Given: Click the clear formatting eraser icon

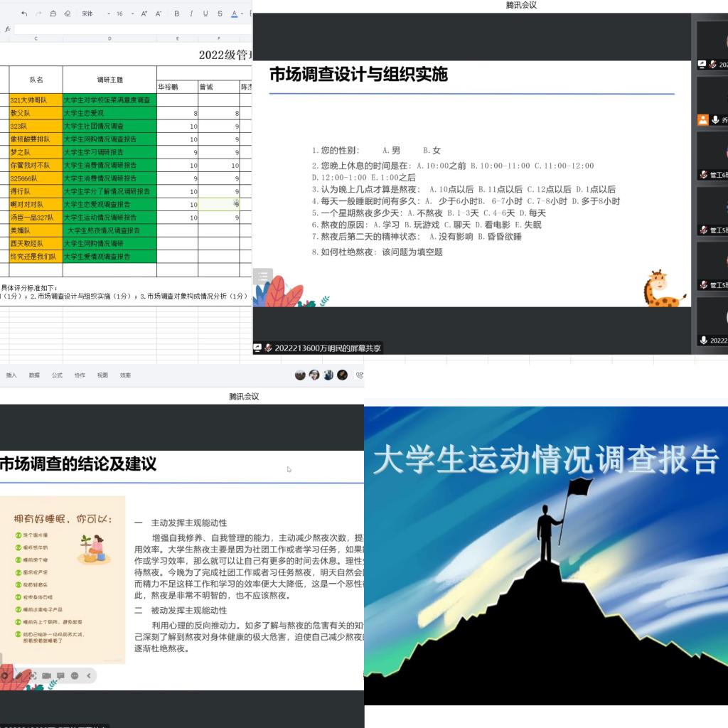Looking at the screenshot, I should 68,14.
